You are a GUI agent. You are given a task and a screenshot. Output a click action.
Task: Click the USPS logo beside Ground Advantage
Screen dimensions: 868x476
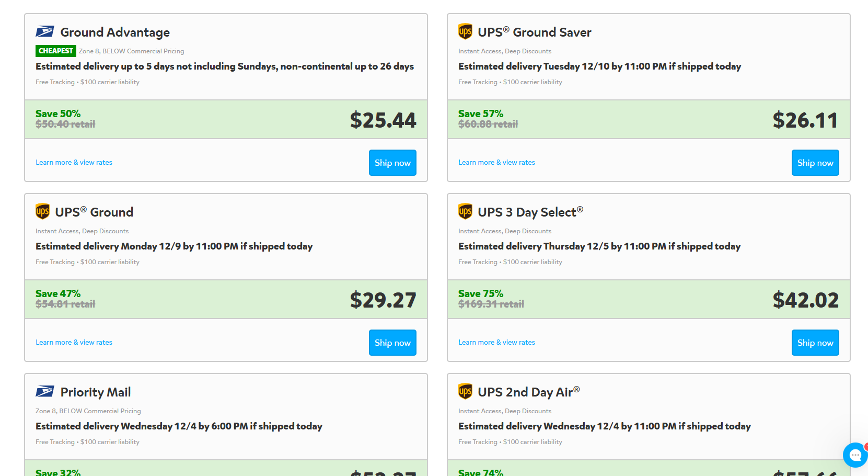(x=45, y=32)
